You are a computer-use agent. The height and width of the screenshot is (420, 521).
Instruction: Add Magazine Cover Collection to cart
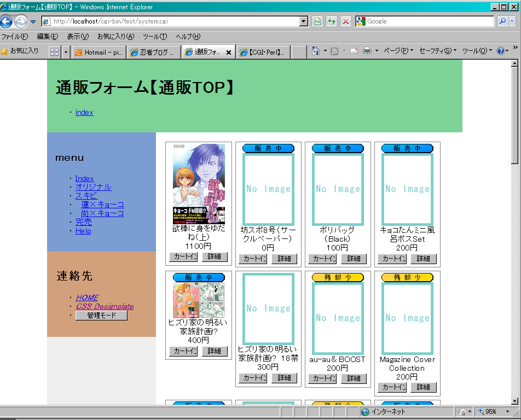(x=392, y=387)
